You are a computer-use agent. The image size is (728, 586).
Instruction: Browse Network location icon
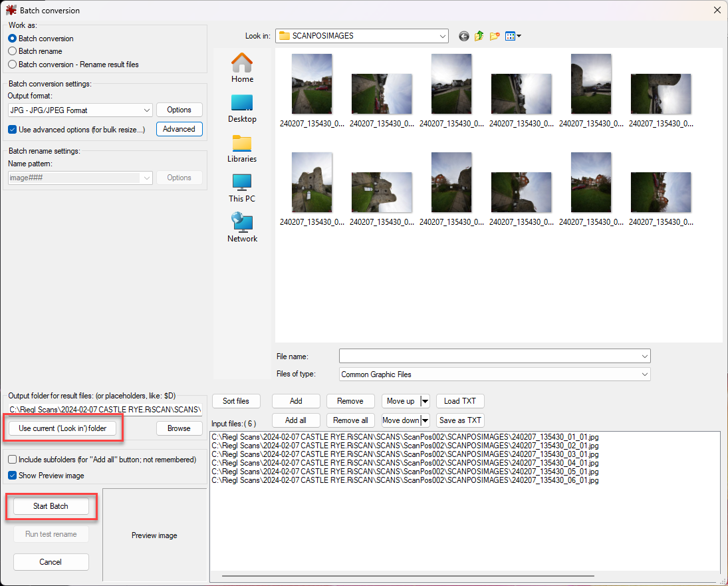point(242,223)
